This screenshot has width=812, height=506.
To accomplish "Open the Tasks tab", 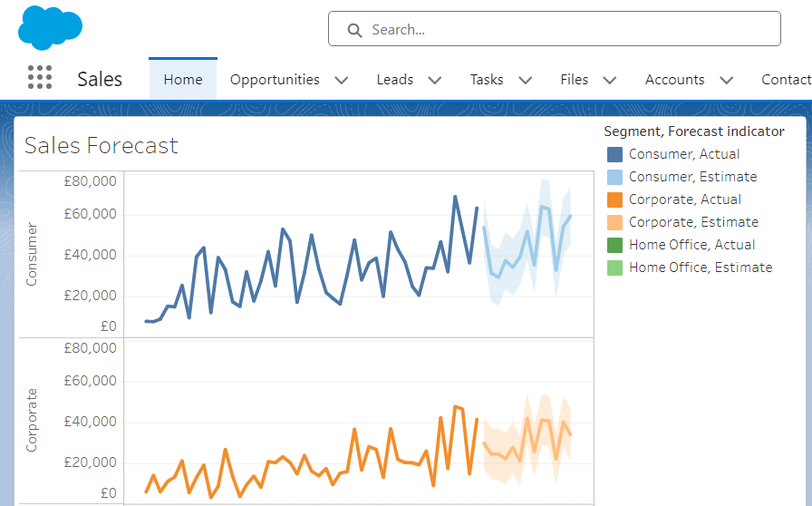I will [x=487, y=80].
